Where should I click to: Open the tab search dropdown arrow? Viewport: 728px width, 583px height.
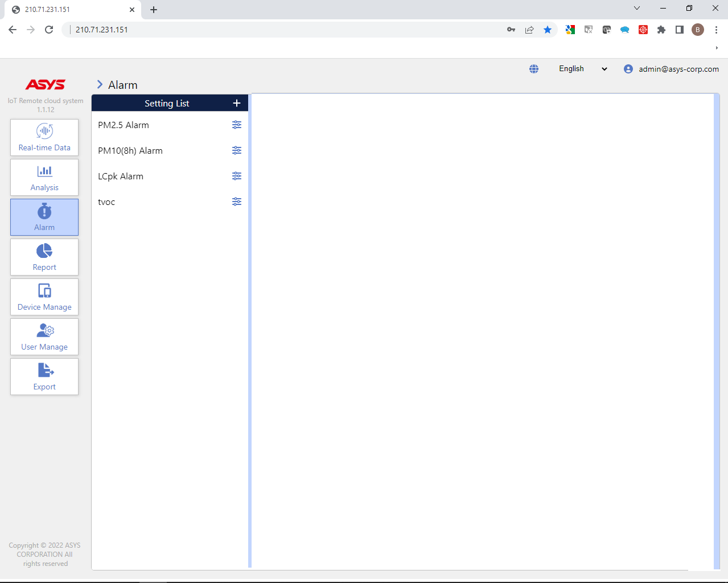coord(637,9)
